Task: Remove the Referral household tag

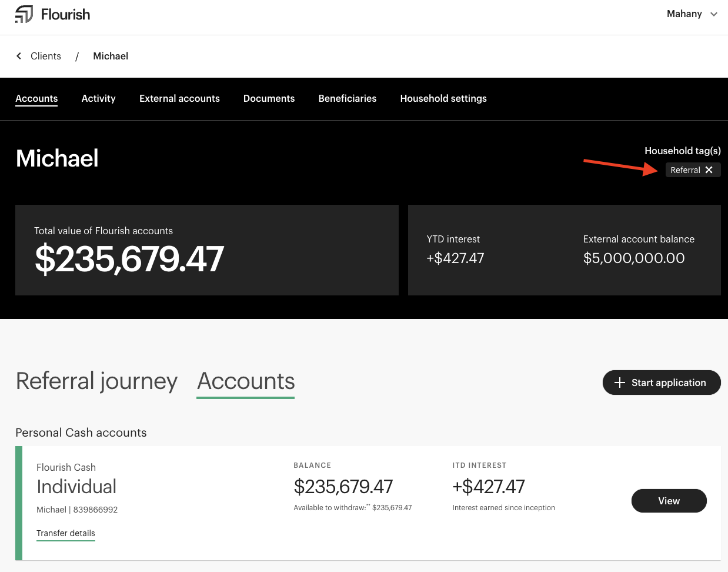Action: point(709,170)
